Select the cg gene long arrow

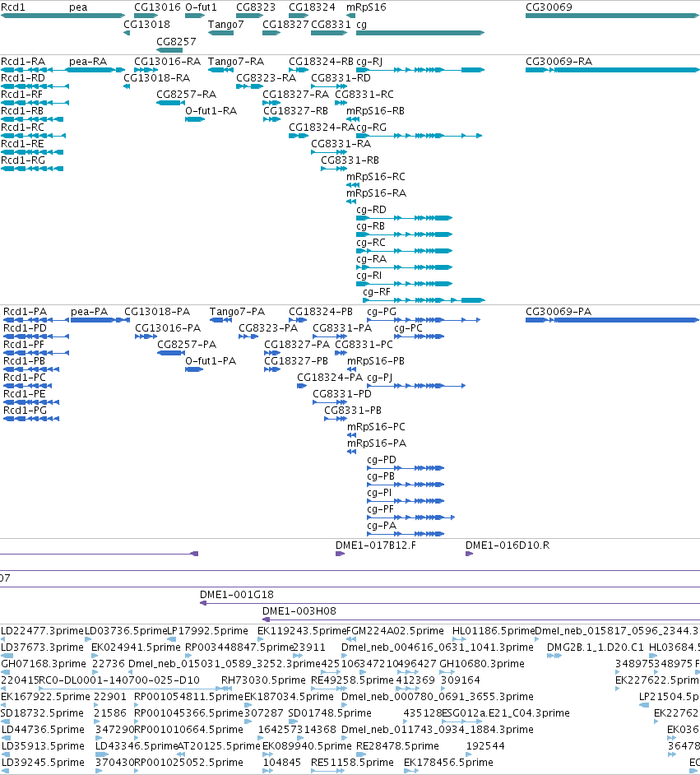pyautogui.click(x=420, y=33)
